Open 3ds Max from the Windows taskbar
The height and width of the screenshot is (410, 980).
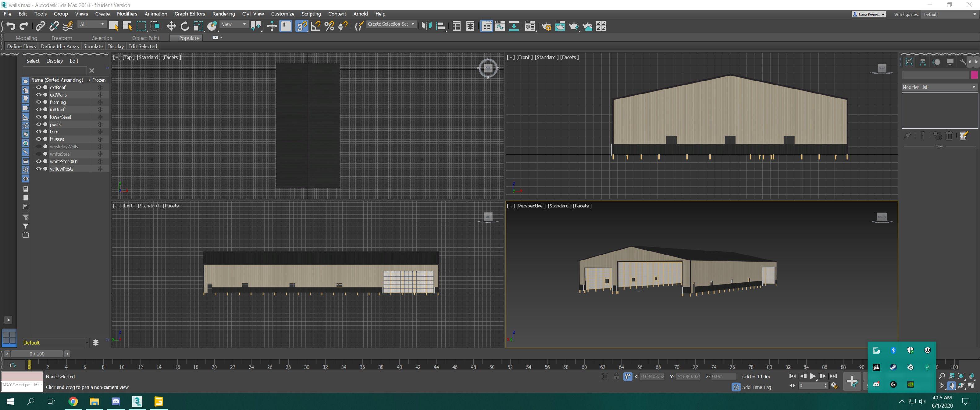[x=137, y=401]
